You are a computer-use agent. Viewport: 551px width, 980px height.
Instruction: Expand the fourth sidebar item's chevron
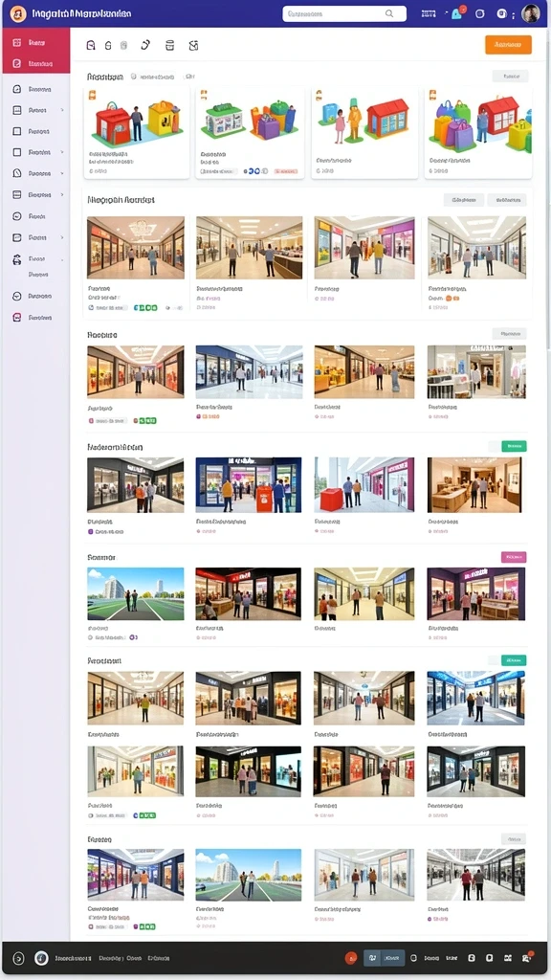[62, 152]
